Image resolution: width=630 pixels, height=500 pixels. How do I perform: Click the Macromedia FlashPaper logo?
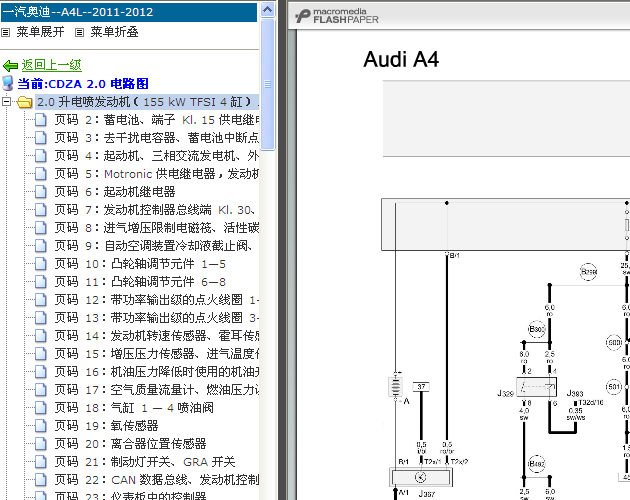[x=337, y=16]
